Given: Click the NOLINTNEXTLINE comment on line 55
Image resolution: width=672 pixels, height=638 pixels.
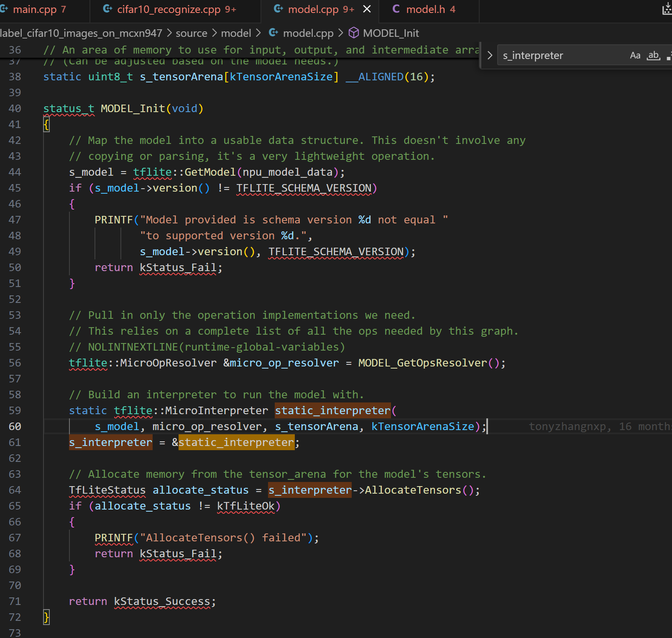Looking at the screenshot, I should coord(207,347).
